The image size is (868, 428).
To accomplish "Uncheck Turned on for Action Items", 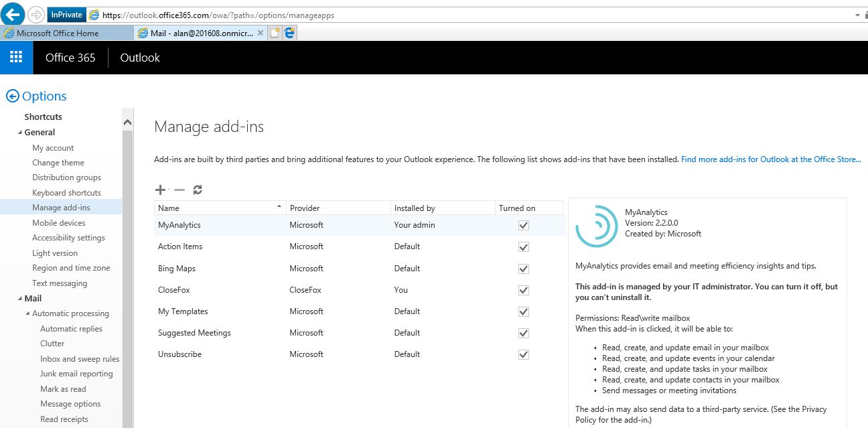I will (x=524, y=246).
